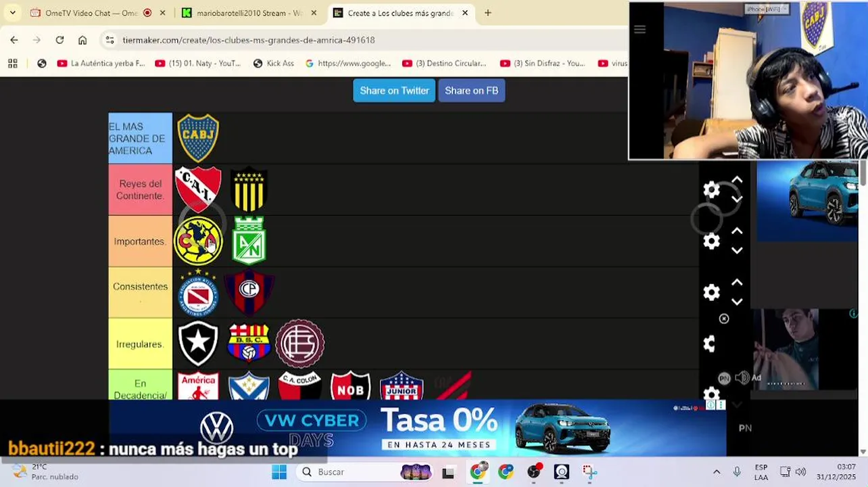The height and width of the screenshot is (487, 868).
Task: Select the Cerro Porteño CP crest
Action: click(x=249, y=292)
